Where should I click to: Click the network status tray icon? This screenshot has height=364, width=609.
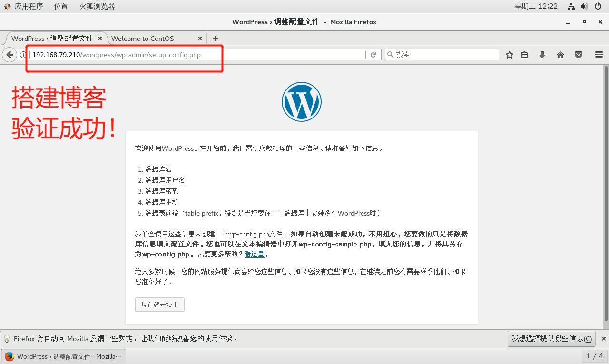click(571, 6)
